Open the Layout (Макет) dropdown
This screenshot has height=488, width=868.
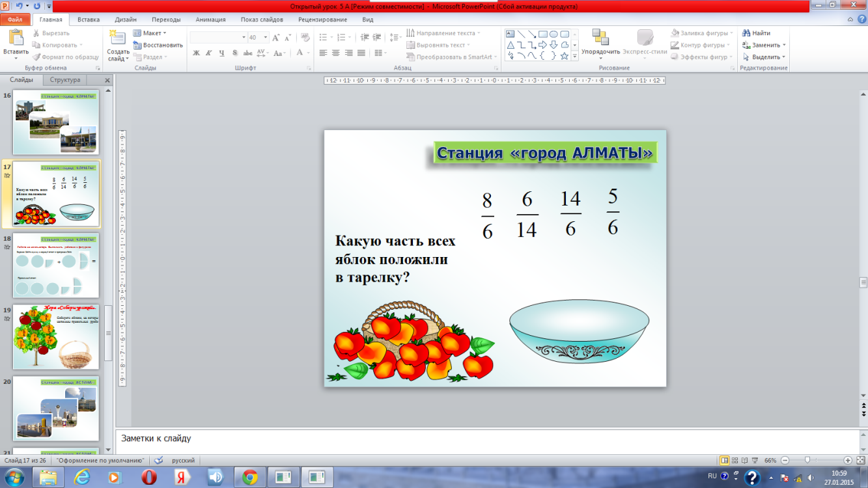click(x=150, y=33)
